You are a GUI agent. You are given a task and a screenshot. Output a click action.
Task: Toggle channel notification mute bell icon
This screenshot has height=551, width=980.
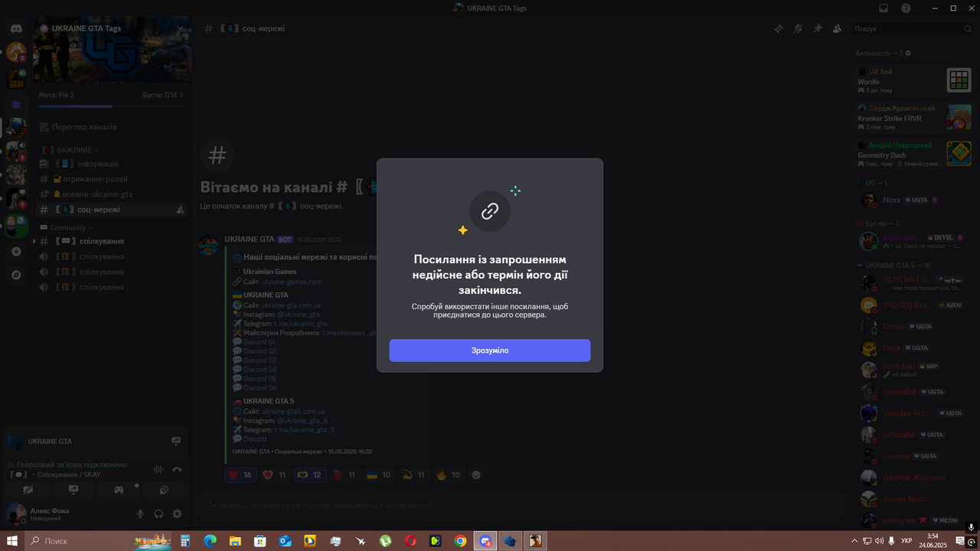(x=798, y=28)
